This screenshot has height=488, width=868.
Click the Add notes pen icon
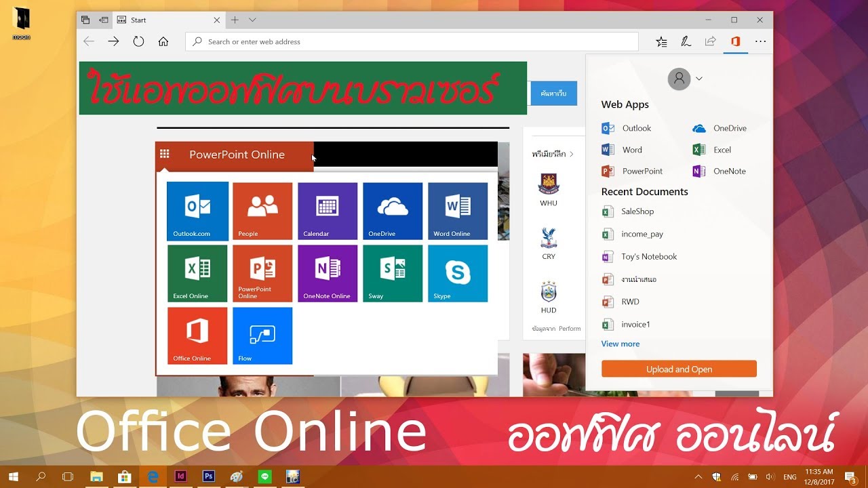pos(686,41)
